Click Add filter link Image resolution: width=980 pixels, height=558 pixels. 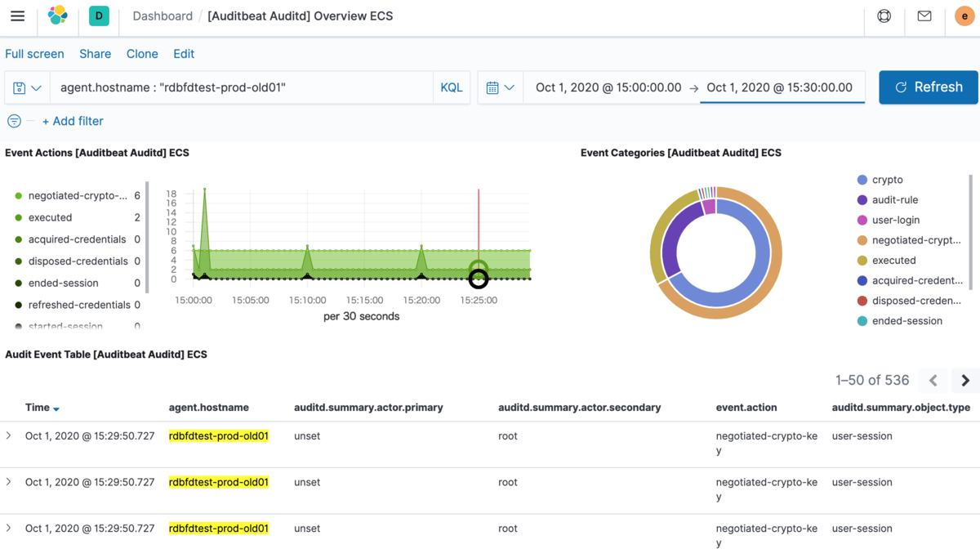tap(73, 121)
